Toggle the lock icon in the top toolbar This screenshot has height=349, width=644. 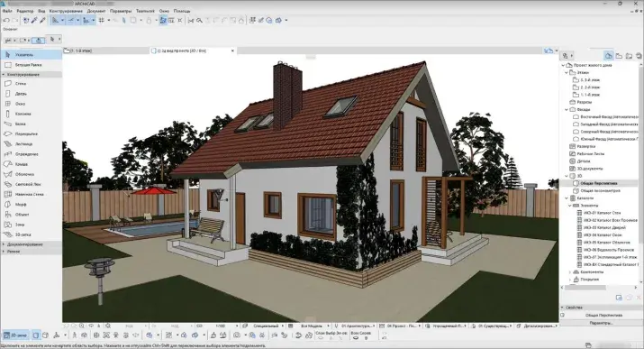coord(149,20)
